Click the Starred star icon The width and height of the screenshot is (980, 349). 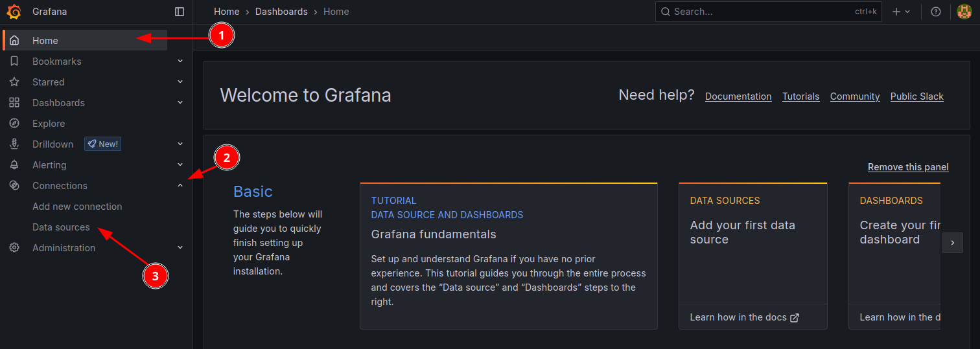(14, 82)
